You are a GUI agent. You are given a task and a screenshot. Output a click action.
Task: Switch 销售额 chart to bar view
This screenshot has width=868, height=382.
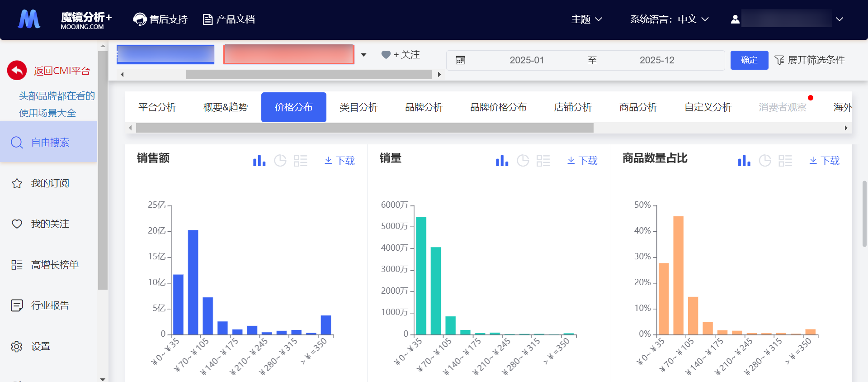pyautogui.click(x=259, y=161)
